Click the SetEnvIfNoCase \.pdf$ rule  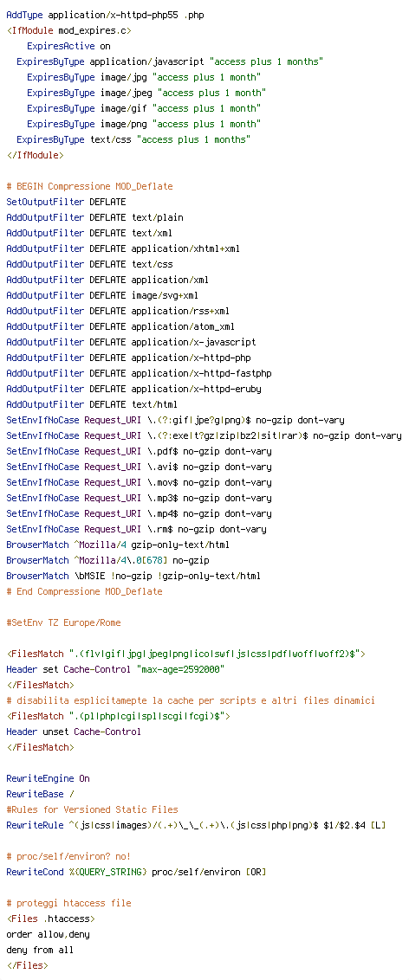pyautogui.click(x=139, y=451)
